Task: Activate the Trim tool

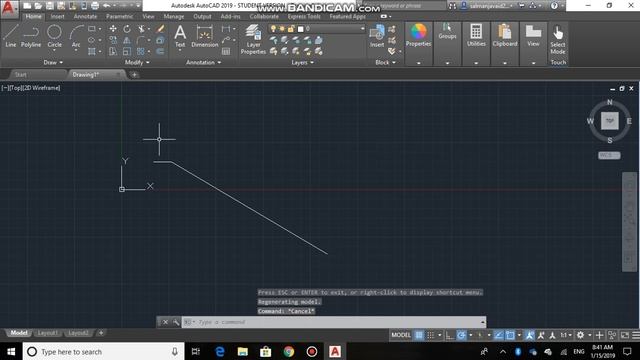Action: tap(141, 29)
